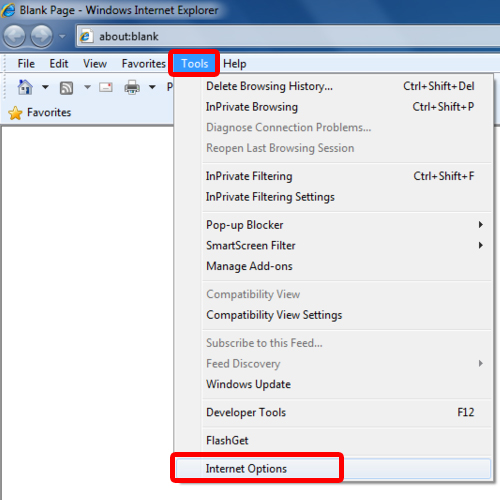The height and width of the screenshot is (500, 500).
Task: Click the Favorites star button
Action: pyautogui.click(x=40, y=113)
